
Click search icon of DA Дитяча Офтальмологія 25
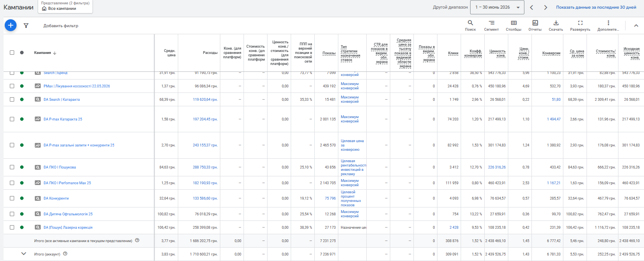click(x=38, y=214)
